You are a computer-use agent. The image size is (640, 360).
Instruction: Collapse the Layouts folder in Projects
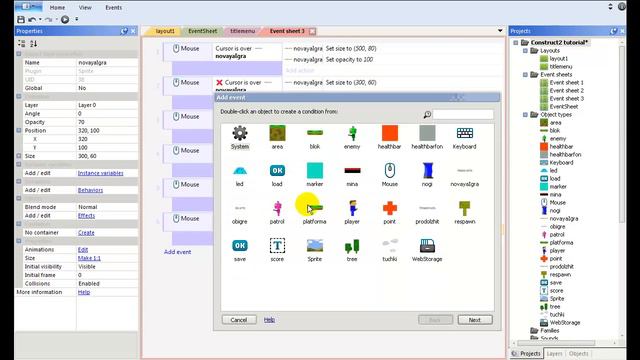(x=526, y=51)
